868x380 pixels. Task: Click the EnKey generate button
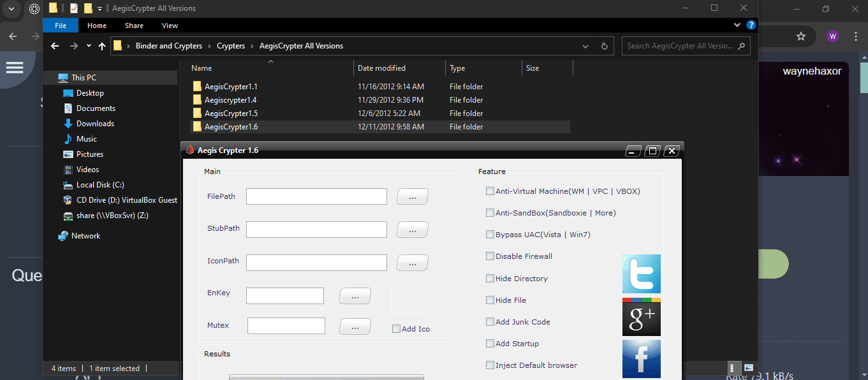[x=355, y=296]
